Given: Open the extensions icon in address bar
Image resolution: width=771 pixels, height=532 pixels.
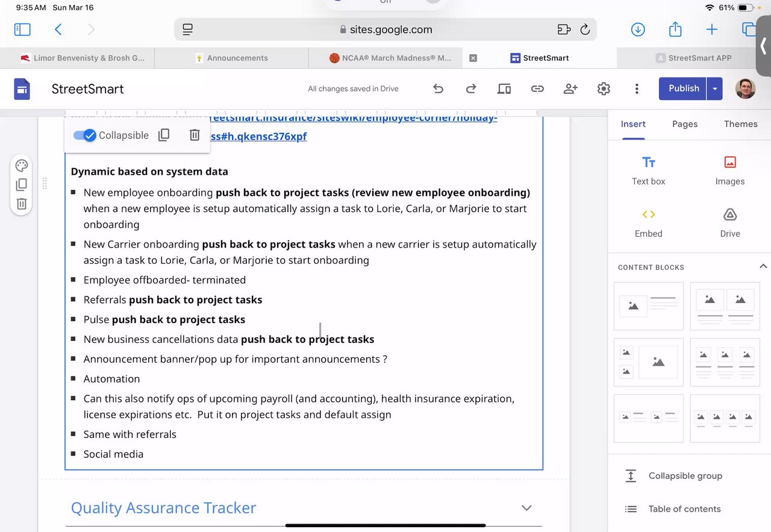Looking at the screenshot, I should pyautogui.click(x=564, y=29).
